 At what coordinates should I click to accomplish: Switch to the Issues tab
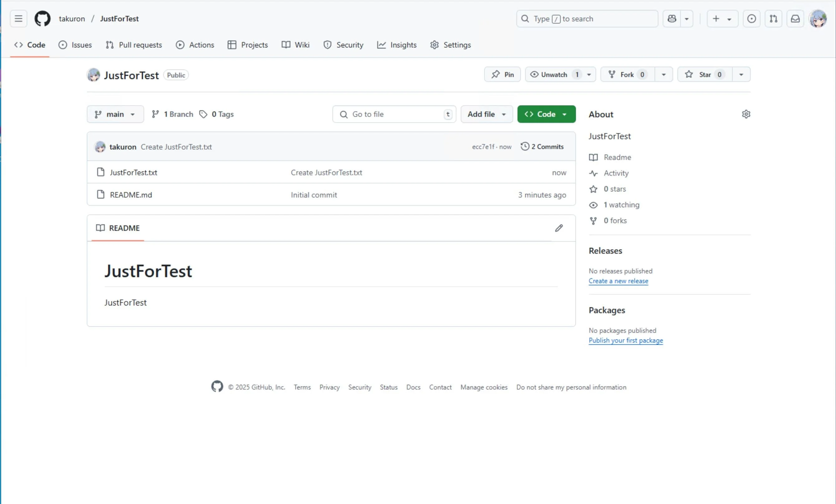click(x=75, y=45)
